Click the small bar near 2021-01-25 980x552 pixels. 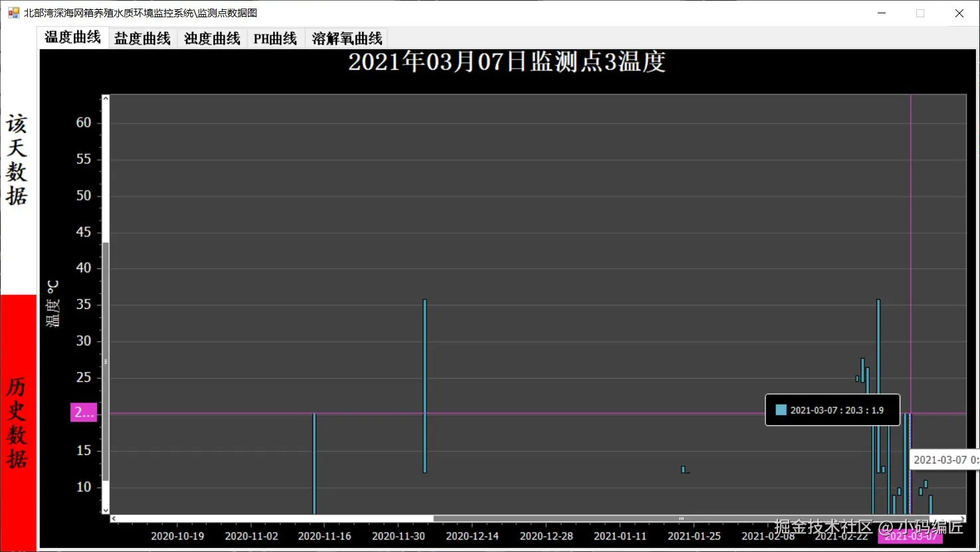pyautogui.click(x=683, y=470)
